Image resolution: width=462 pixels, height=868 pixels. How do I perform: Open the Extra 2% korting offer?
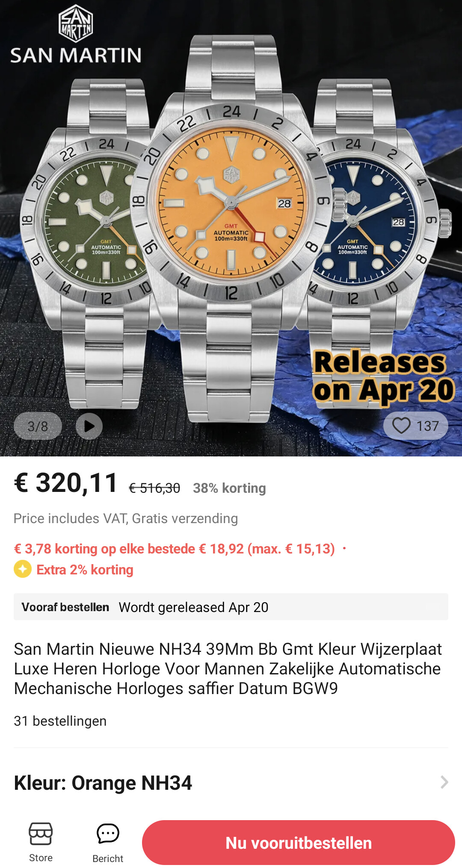(x=85, y=570)
